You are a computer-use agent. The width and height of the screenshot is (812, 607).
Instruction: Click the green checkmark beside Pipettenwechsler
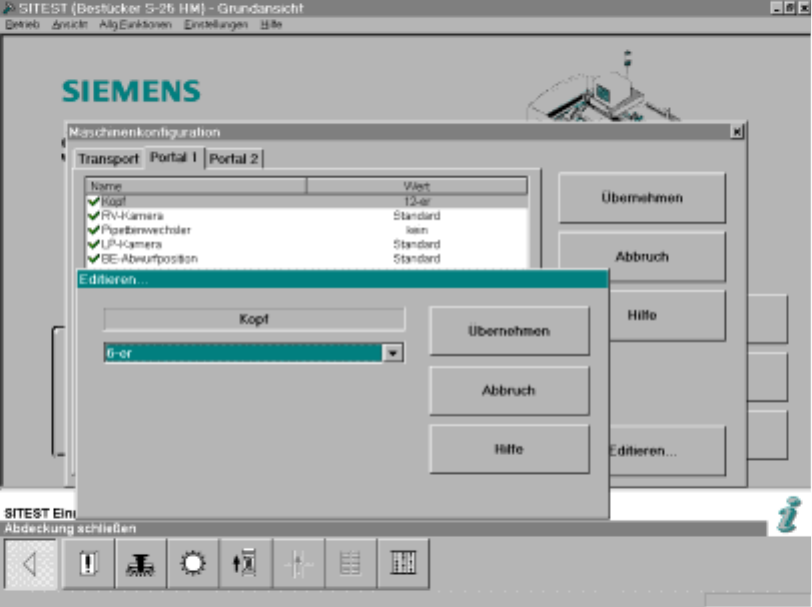[94, 229]
